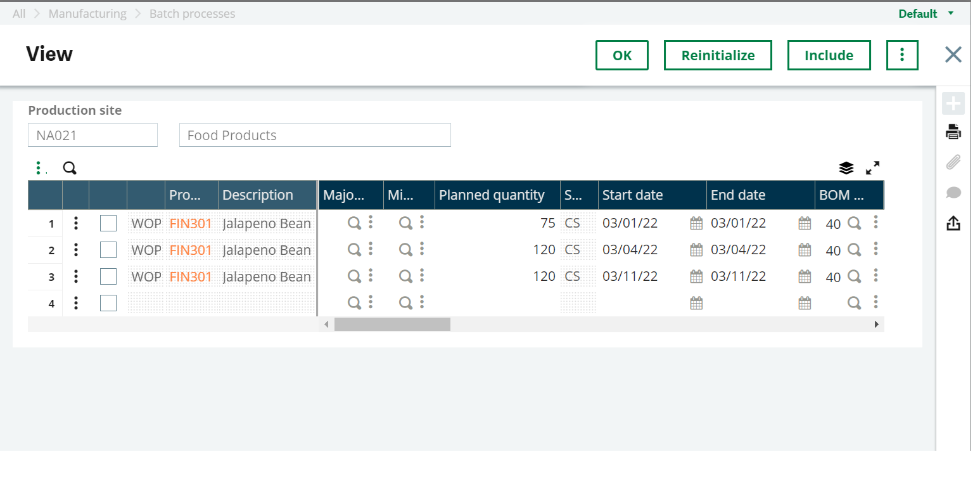Open grid options green dots menu
This screenshot has width=980, height=485.
[39, 168]
